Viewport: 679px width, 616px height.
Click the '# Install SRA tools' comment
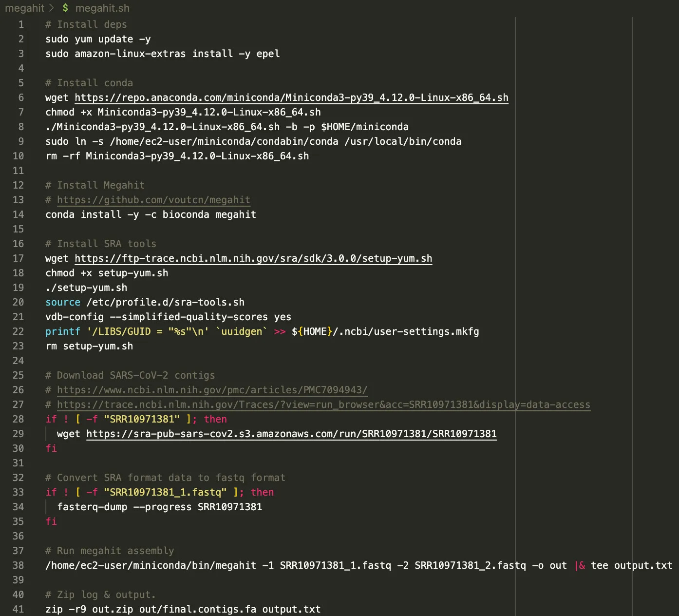(x=101, y=244)
